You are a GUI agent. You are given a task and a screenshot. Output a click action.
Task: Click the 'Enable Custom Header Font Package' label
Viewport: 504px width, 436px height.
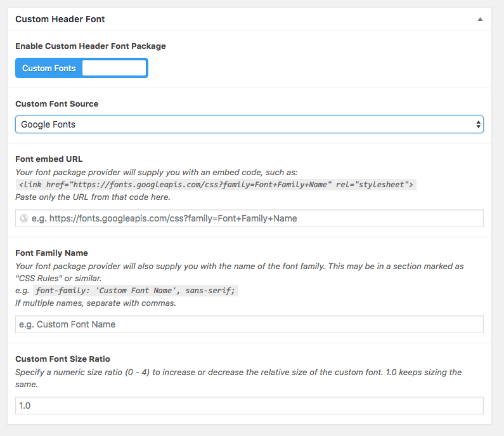pyautogui.click(x=91, y=46)
